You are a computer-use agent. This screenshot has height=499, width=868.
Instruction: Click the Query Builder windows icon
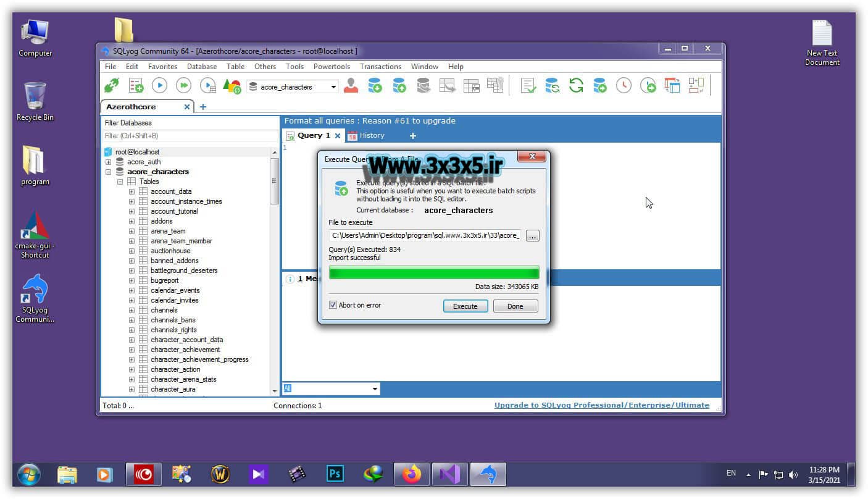[672, 86]
